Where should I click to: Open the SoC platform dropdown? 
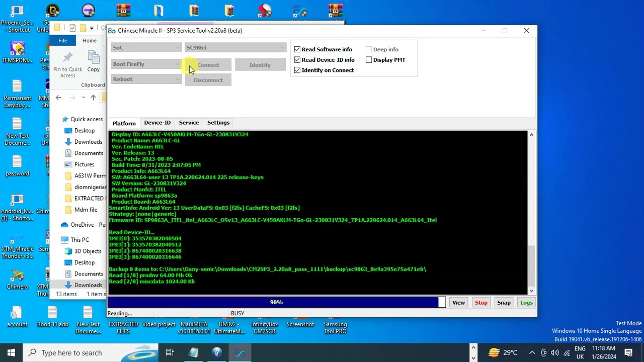(x=146, y=47)
